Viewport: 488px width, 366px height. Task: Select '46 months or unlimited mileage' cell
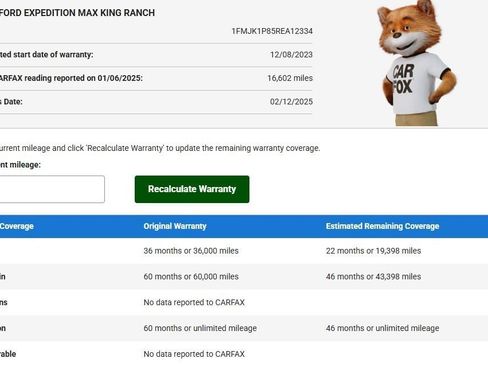(x=382, y=328)
